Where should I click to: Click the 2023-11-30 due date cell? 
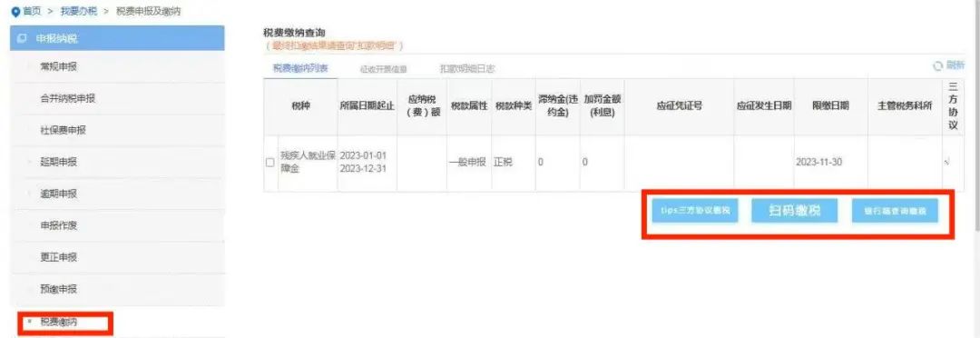coord(830,164)
